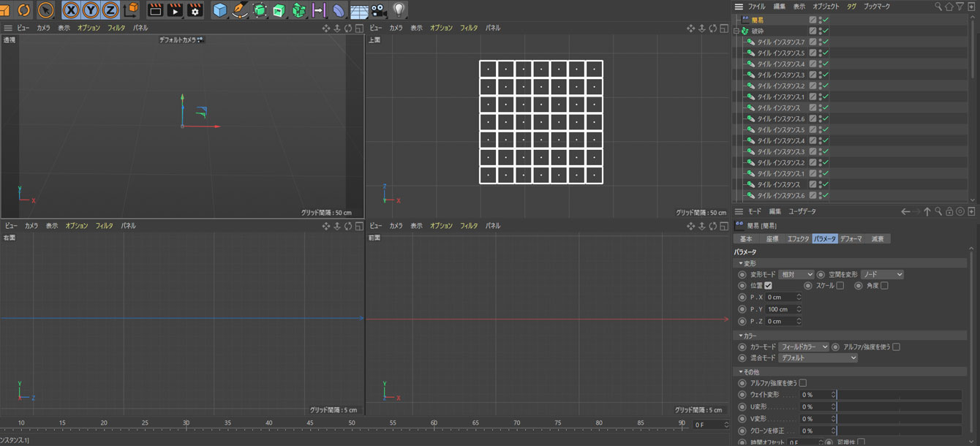The image size is (980, 446).
Task: Click the Pen spline tool icon
Action: pyautogui.click(x=239, y=10)
